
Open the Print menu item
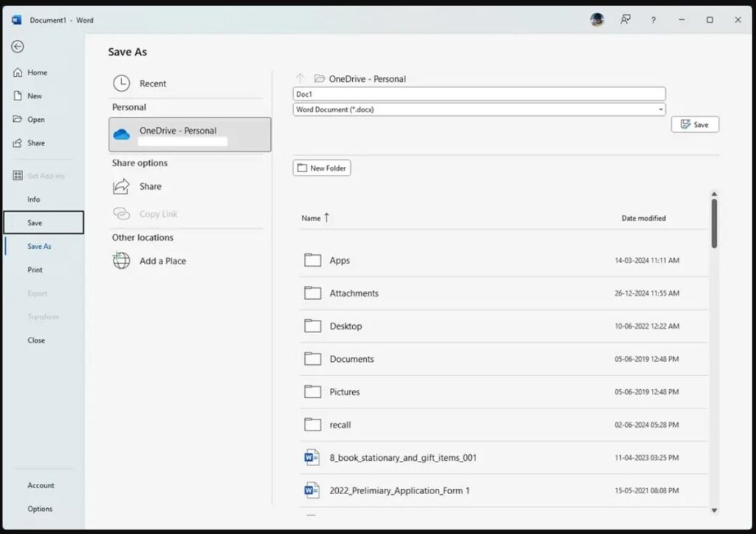click(35, 270)
